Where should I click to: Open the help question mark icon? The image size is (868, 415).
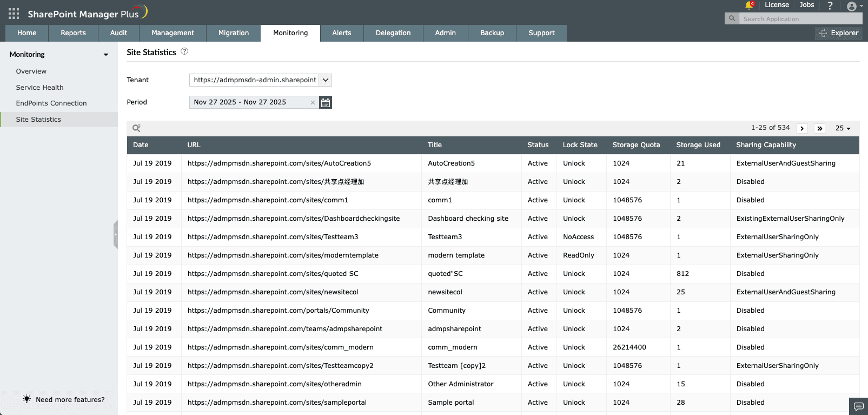pos(830,5)
